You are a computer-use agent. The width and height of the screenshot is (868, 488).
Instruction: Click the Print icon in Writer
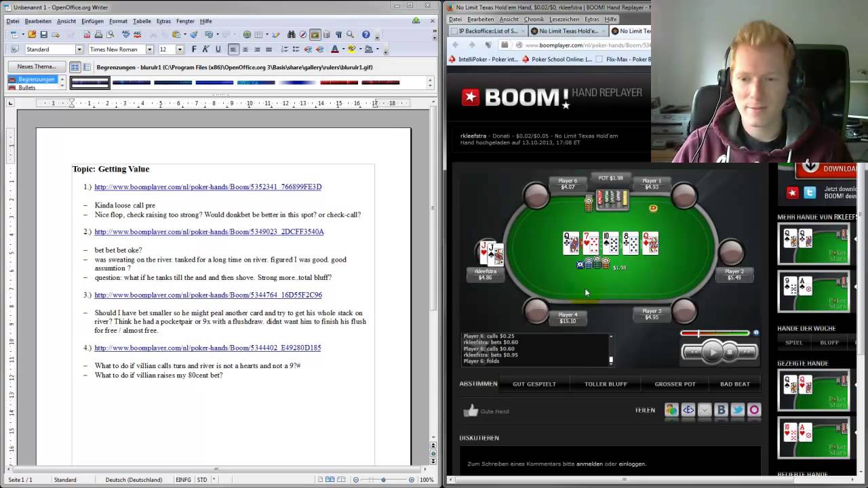click(98, 35)
